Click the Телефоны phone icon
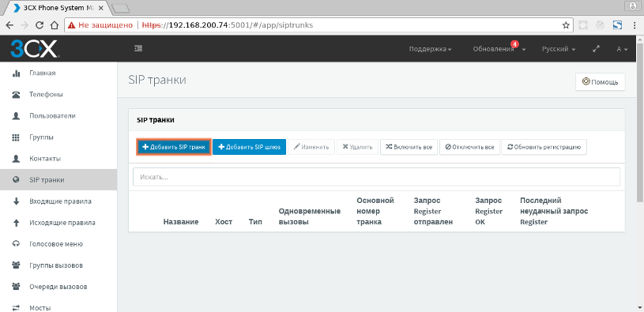This screenshot has height=312, width=644. tap(16, 95)
